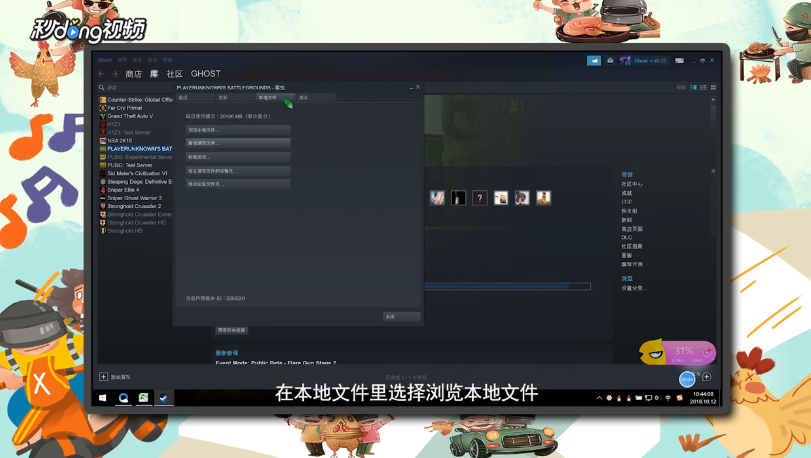Viewport: 811px width, 458px height.
Task: Open Event Mode: Public Beta news headline
Action: pyautogui.click(x=276, y=363)
